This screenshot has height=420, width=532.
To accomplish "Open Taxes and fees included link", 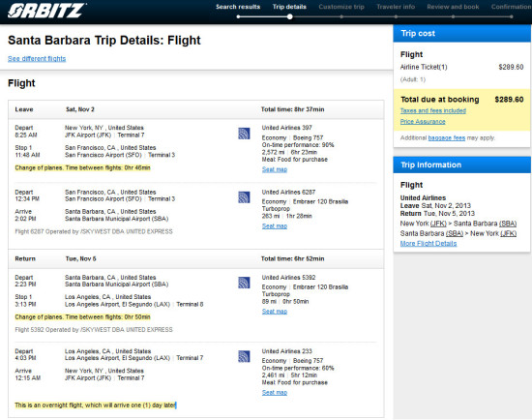I will click(433, 110).
